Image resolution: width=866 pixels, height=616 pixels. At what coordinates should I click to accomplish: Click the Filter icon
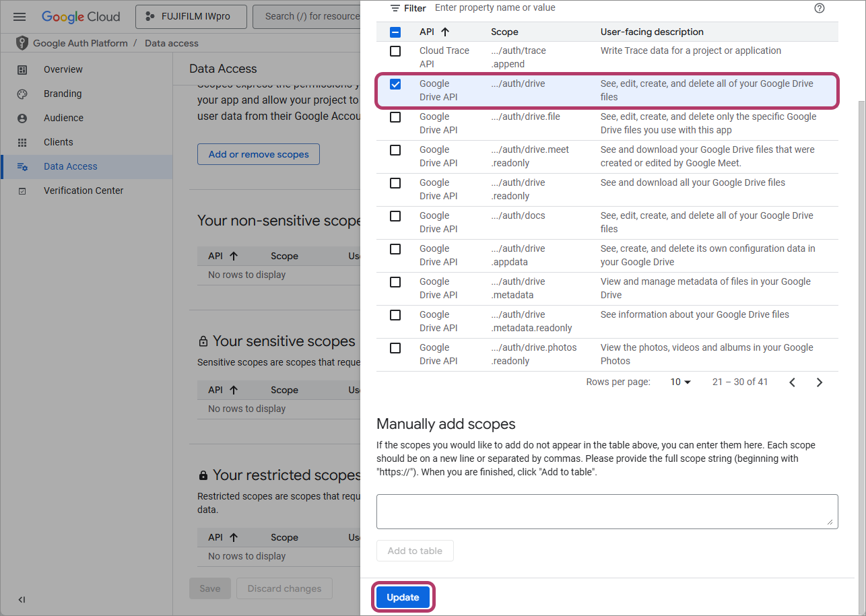click(395, 8)
